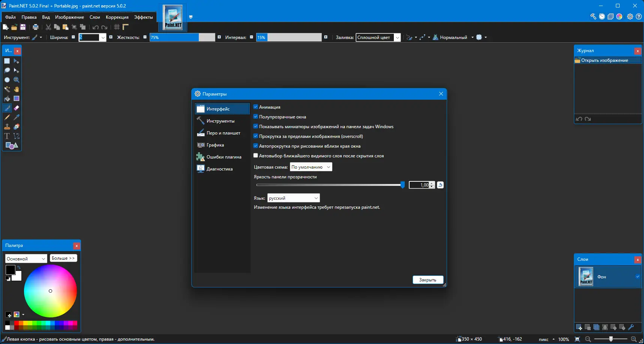Open the Файл menu
644x344 pixels.
click(x=11, y=17)
